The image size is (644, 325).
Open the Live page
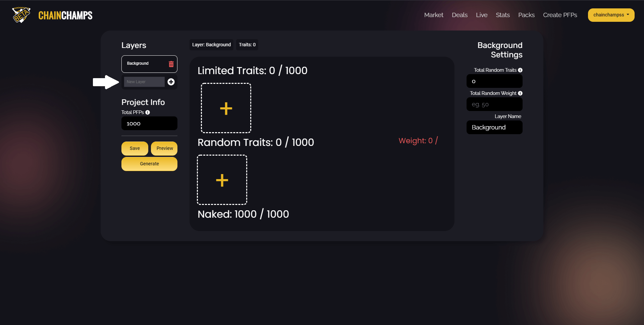click(x=482, y=15)
